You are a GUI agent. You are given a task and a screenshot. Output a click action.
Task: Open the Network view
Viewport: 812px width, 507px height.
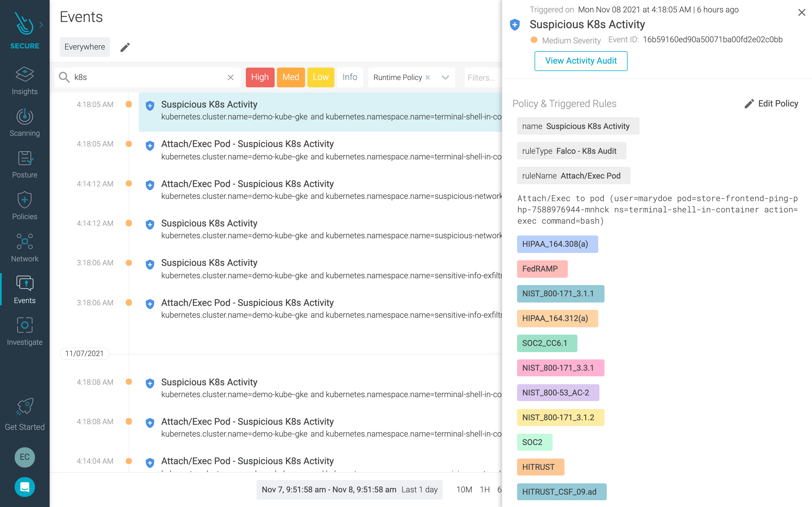coord(25,248)
